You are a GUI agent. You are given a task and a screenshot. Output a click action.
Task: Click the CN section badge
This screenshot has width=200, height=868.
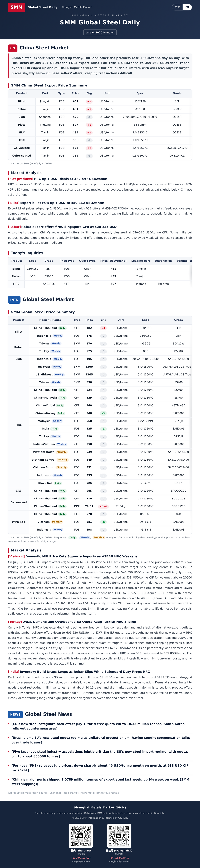click(x=12, y=48)
